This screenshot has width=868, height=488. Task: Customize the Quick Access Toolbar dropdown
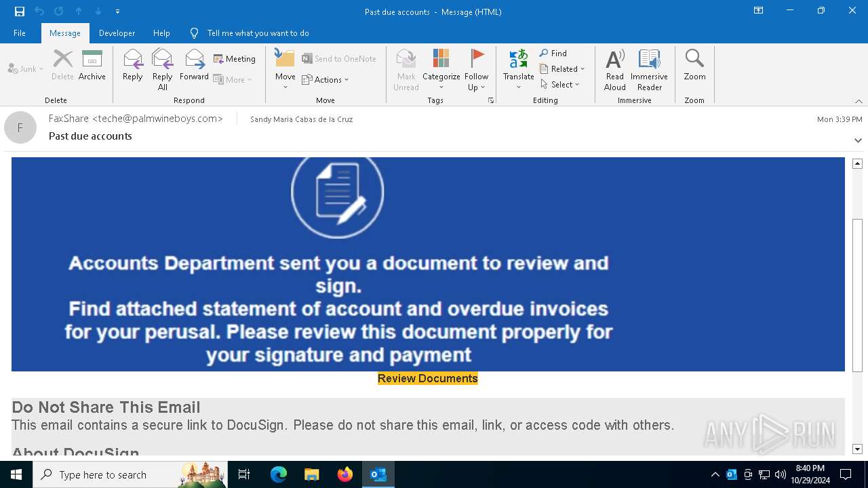pos(117,12)
